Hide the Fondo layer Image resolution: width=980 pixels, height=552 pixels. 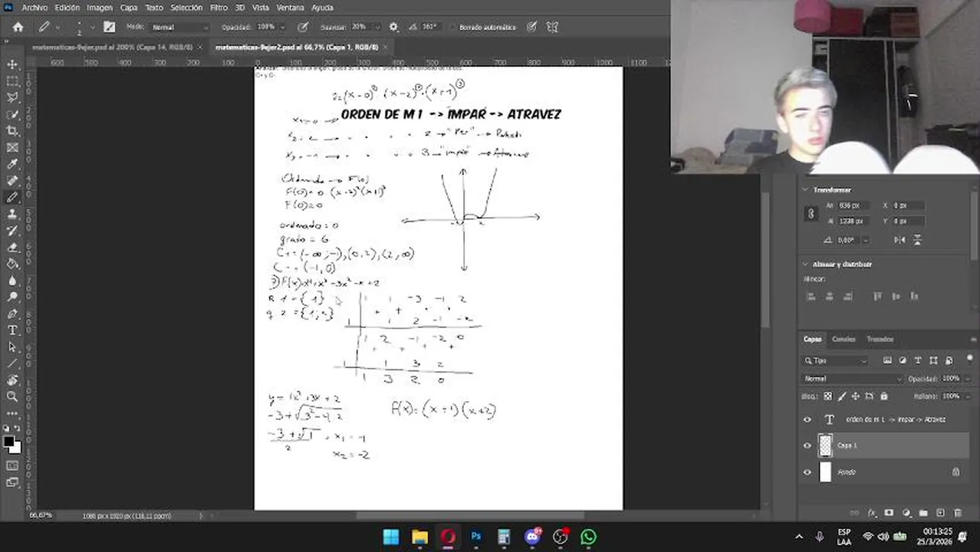tap(807, 472)
